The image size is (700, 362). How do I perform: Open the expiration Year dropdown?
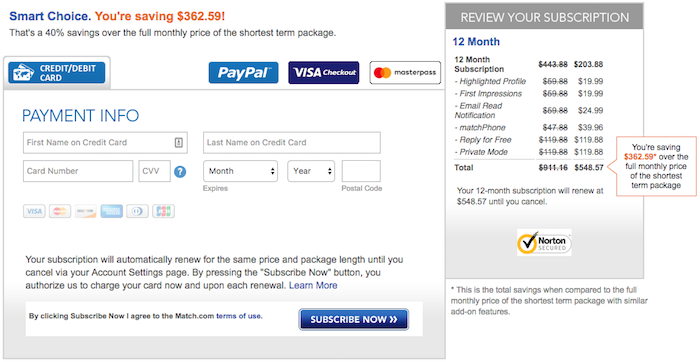(x=311, y=171)
